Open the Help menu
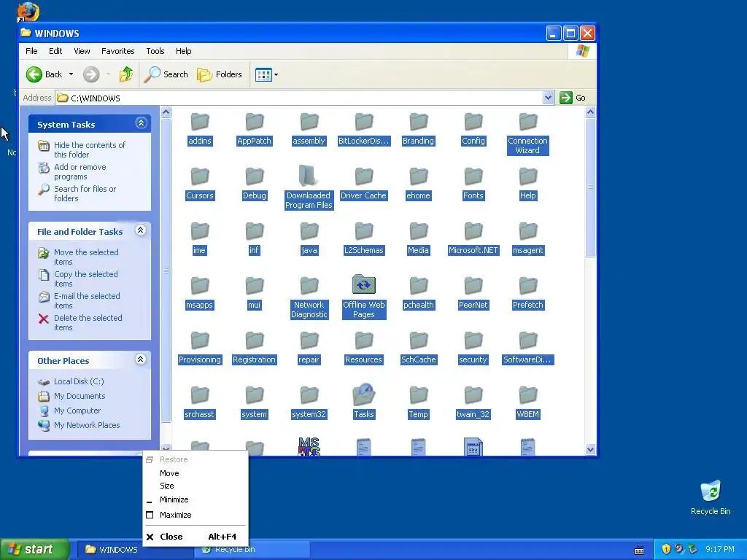Viewport: 747px width, 560px height. point(183,51)
